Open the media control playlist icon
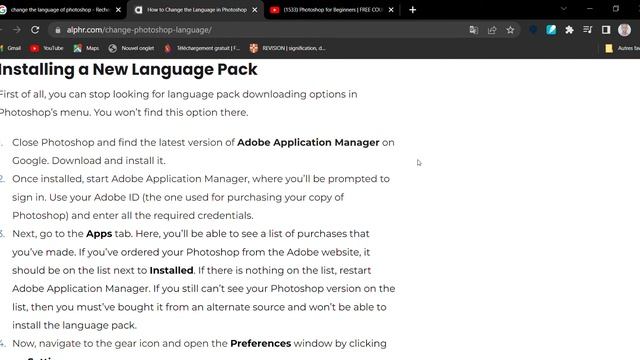This screenshot has width=640, height=360. click(588, 29)
